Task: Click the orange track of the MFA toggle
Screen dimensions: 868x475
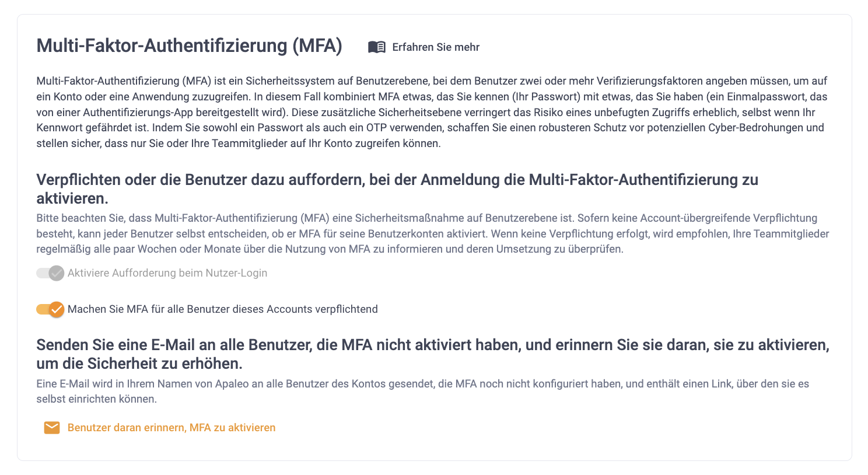Action: tap(43, 309)
